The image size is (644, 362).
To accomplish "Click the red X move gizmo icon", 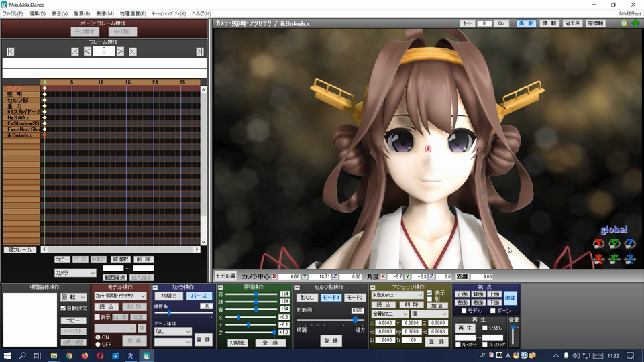I will click(x=599, y=259).
